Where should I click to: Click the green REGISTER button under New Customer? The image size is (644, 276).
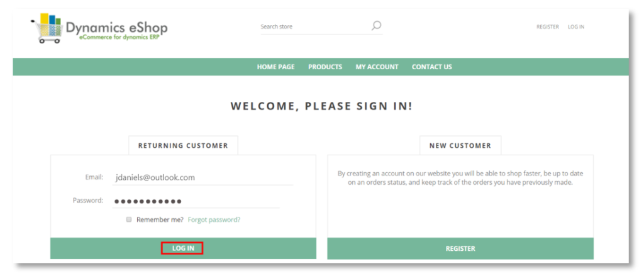[460, 248]
